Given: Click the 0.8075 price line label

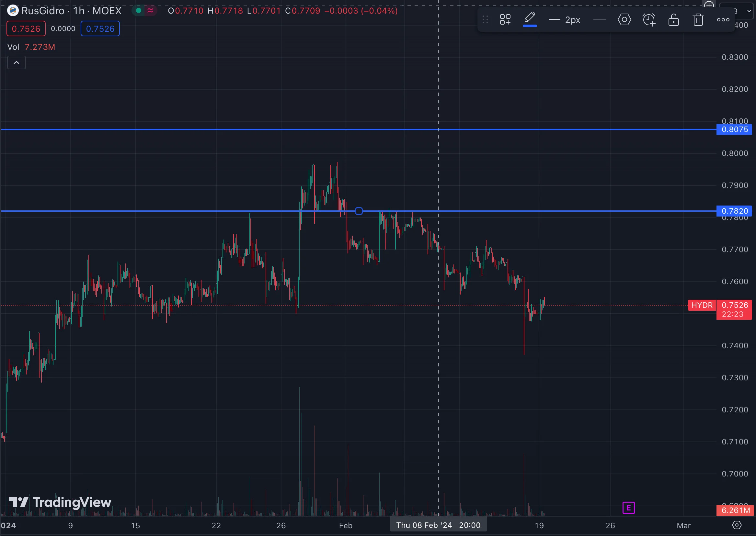Looking at the screenshot, I should point(734,129).
